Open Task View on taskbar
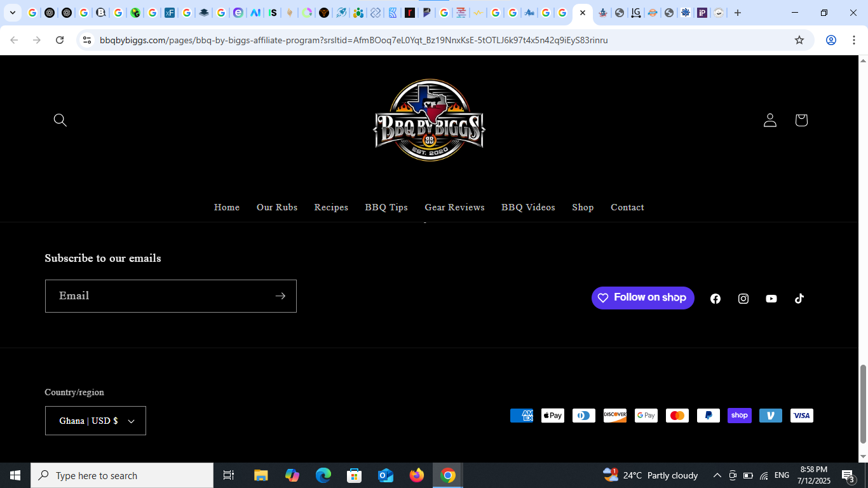This screenshot has width=868, height=488. (229, 475)
